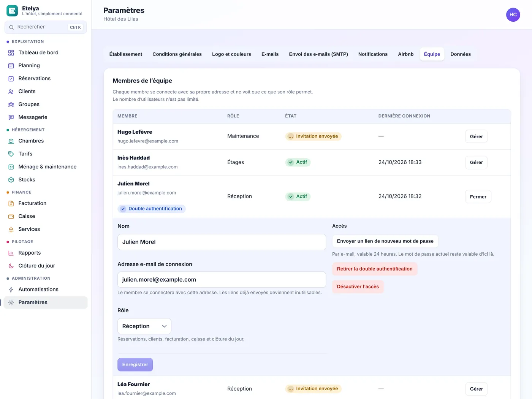Click the Désactiver l'accès button
The width and height of the screenshot is (532, 399).
point(358,287)
